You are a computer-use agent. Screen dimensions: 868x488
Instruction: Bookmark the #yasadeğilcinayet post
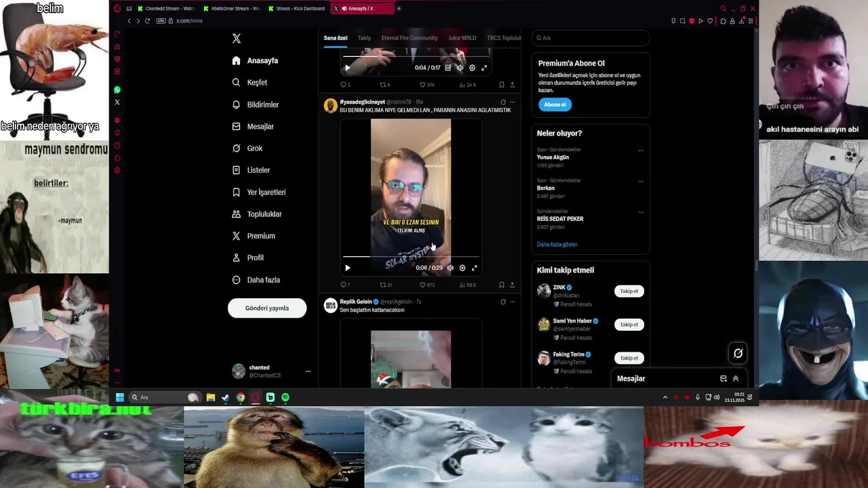(502, 285)
